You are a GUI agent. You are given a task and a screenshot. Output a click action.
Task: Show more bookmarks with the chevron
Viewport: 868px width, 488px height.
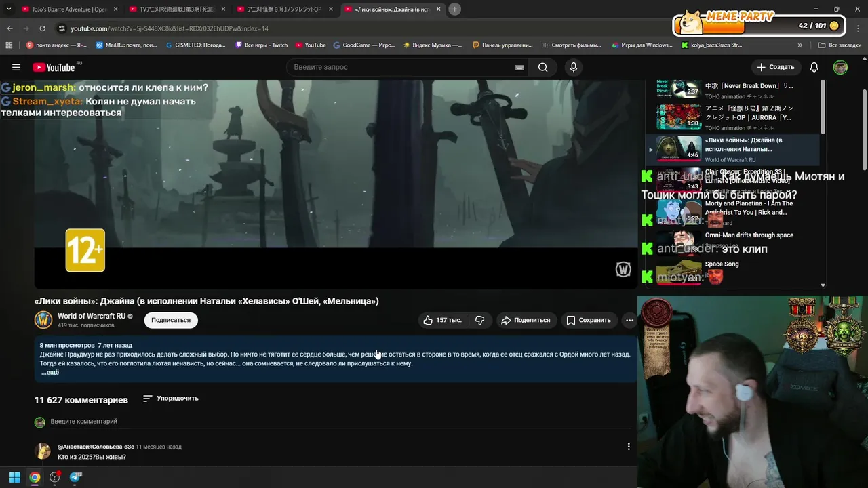coord(800,45)
